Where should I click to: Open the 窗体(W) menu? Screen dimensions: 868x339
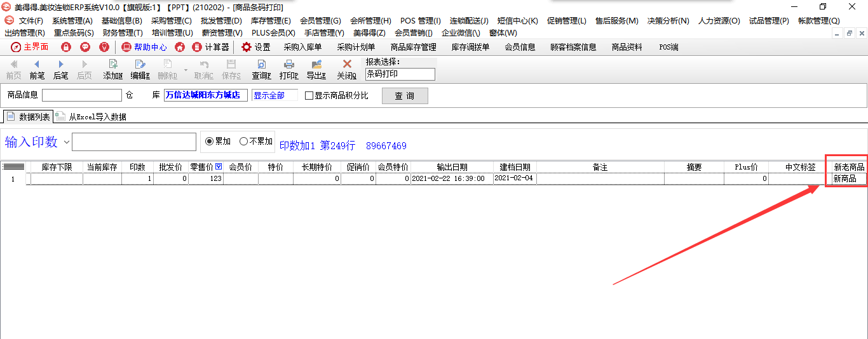(503, 33)
